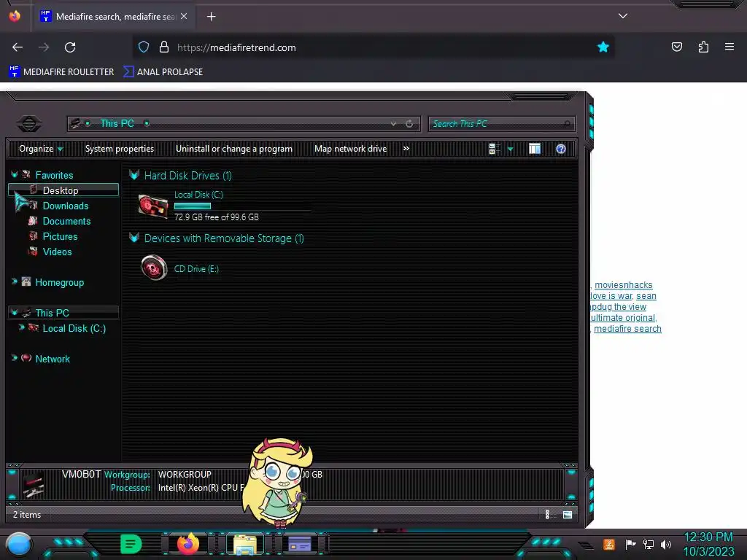Open the MEDIAFIRE ROULETTER bookmark
This screenshot has width=747, height=560.
click(61, 72)
